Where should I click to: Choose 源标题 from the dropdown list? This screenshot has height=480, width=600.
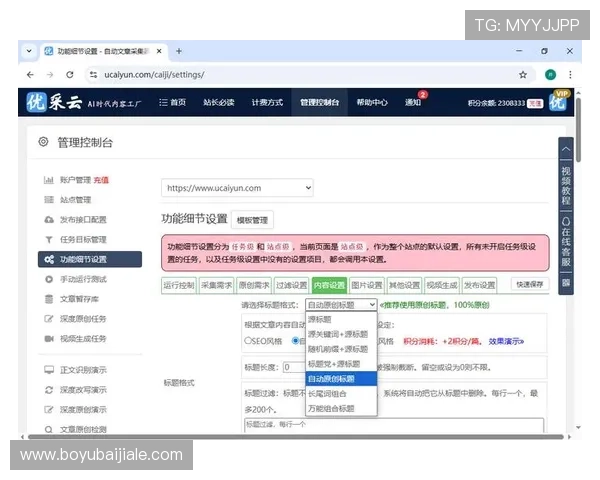tap(341, 319)
